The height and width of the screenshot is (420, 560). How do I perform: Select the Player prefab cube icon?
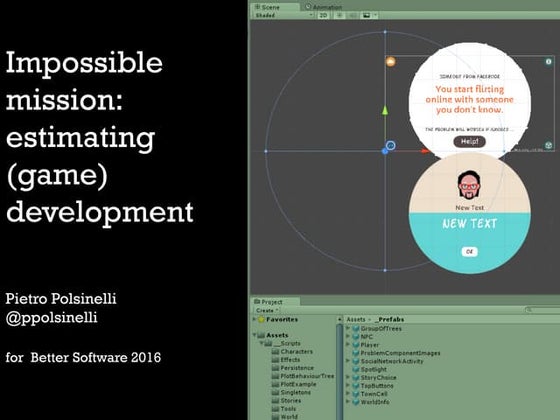tap(356, 345)
